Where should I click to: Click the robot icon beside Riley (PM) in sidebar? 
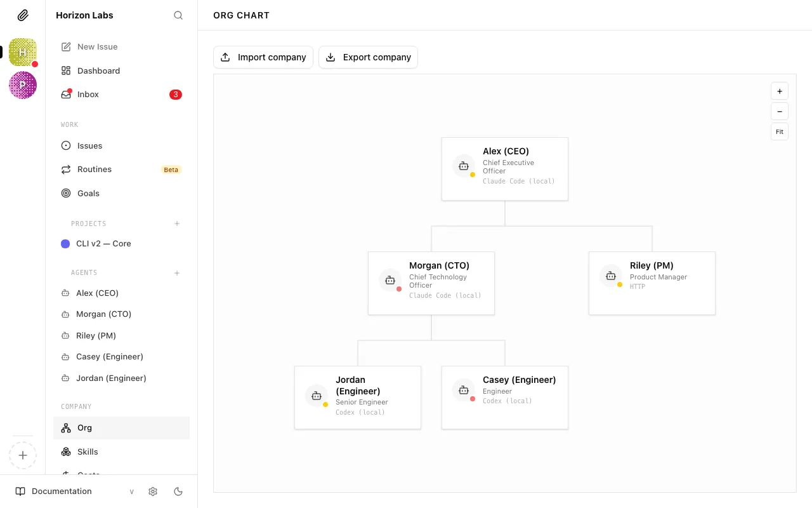pyautogui.click(x=65, y=336)
